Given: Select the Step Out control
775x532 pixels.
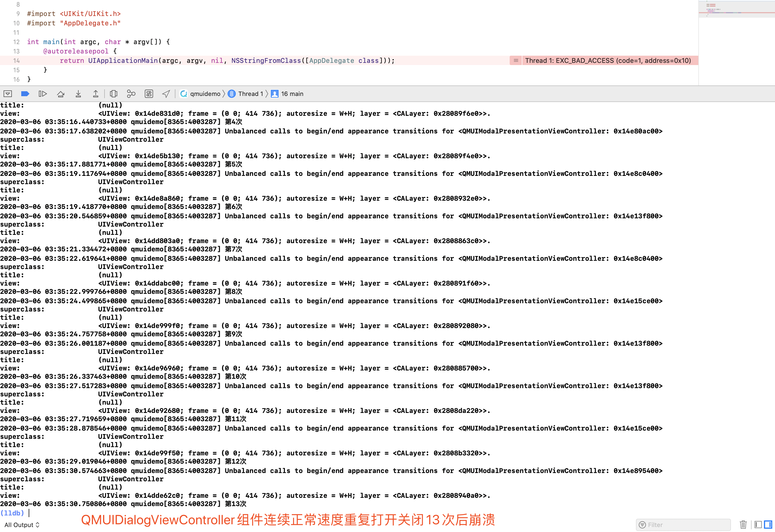Looking at the screenshot, I should pyautogui.click(x=96, y=94).
